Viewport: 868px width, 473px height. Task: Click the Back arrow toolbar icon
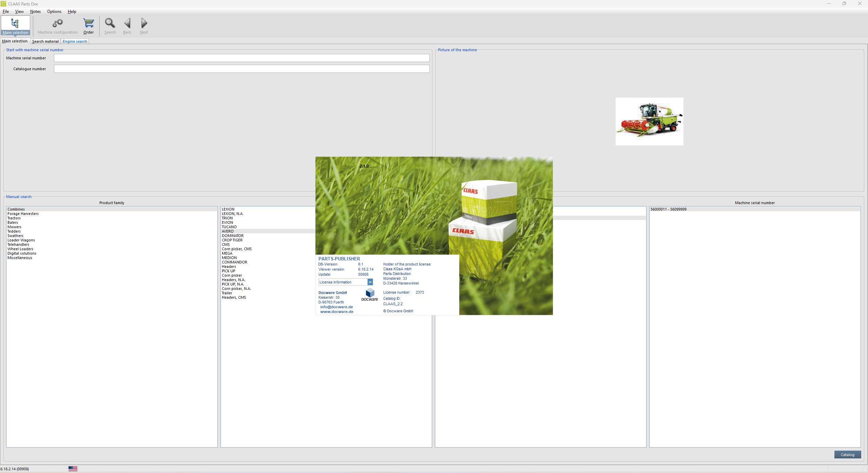tap(127, 23)
